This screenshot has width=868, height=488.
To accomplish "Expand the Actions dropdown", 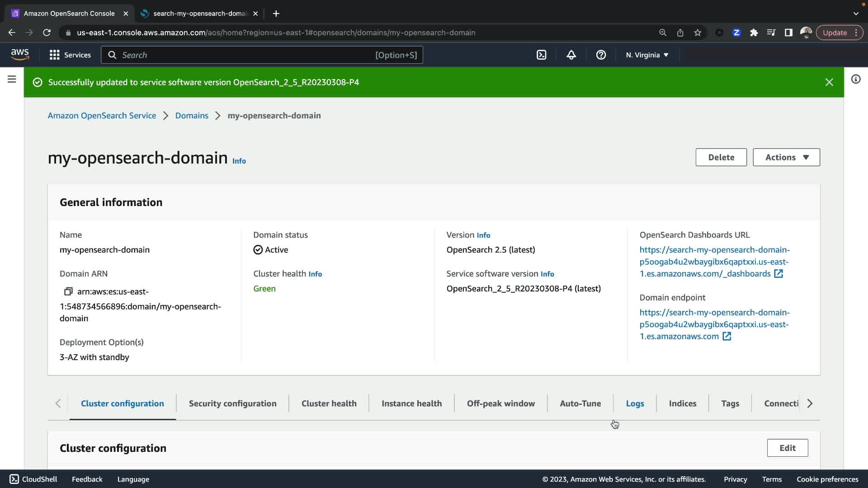I will click(786, 157).
